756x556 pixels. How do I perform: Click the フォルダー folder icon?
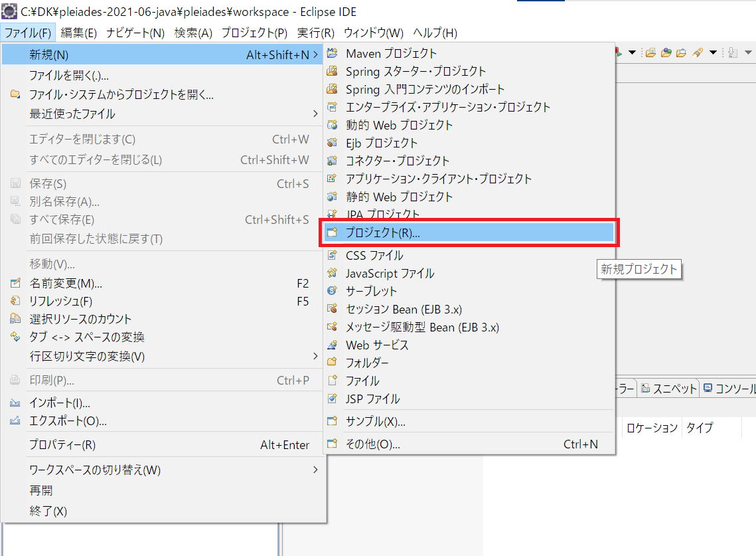[332, 362]
